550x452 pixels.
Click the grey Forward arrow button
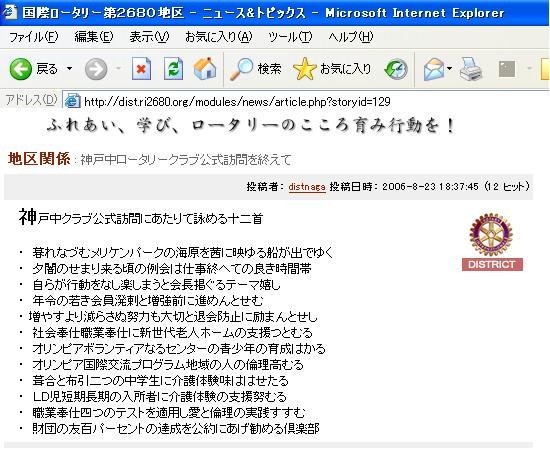[96, 69]
